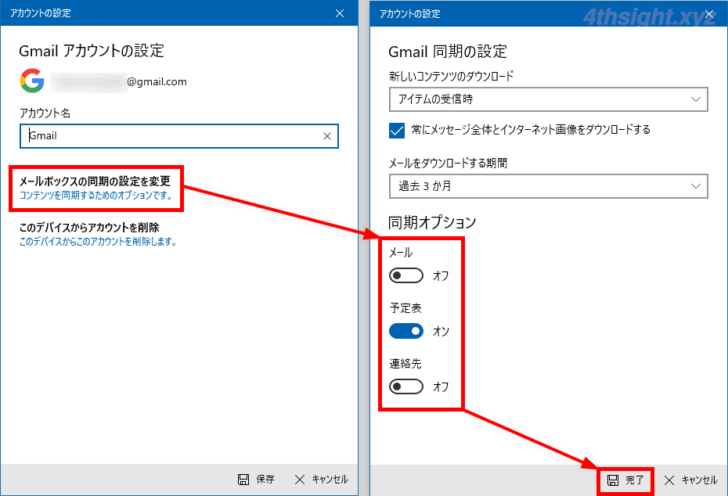Click コンテンツを同期するためのオプションです link
This screenshot has height=496, width=728.
click(96, 196)
